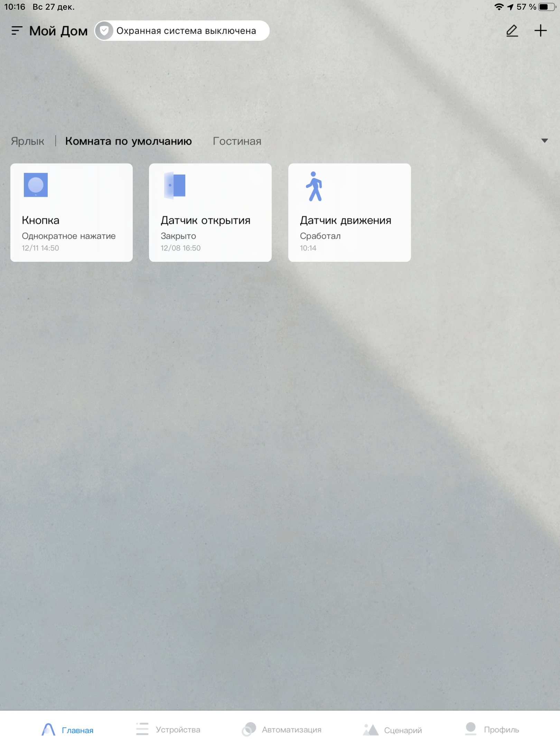Tap the door sensor icon
The height and width of the screenshot is (747, 560).
click(x=175, y=185)
